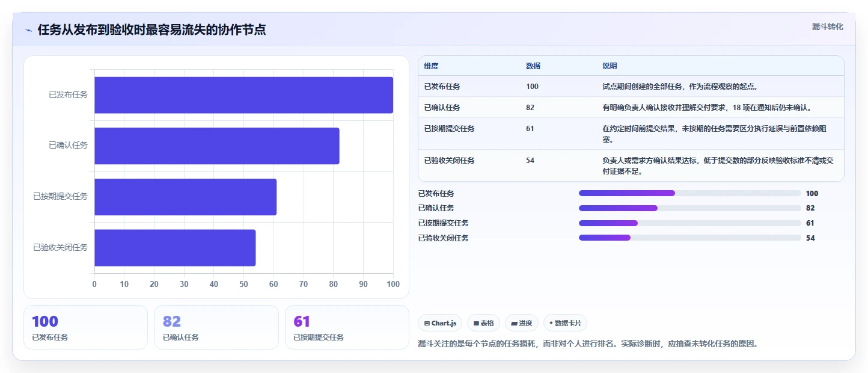The height and width of the screenshot is (373, 868).
Task: Click the 已验收关闭任务 bar in the chart
Action: pyautogui.click(x=175, y=248)
